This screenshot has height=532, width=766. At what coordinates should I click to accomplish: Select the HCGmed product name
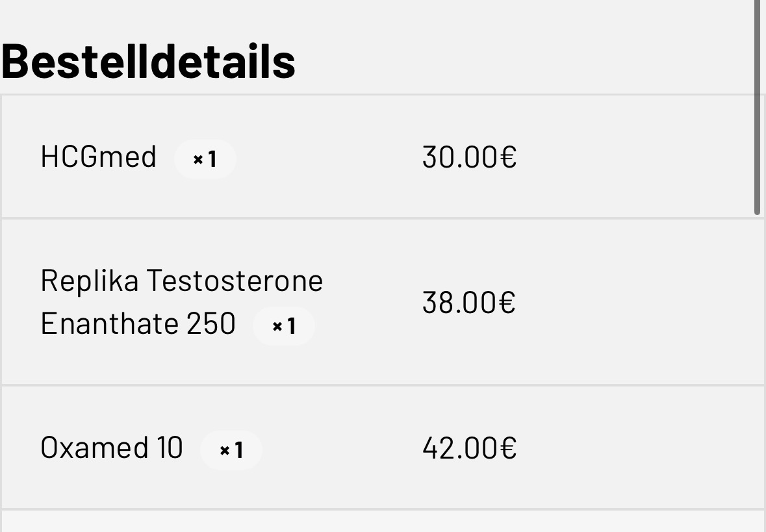(98, 157)
